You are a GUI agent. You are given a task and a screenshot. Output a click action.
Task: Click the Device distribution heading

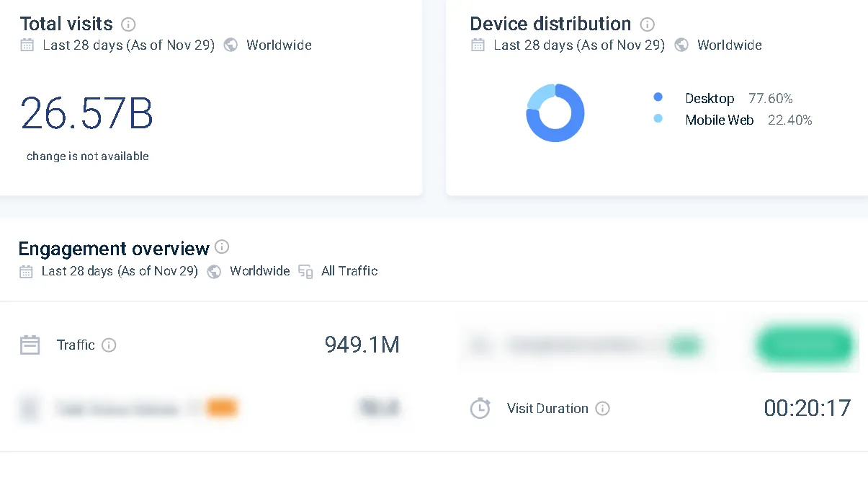550,24
